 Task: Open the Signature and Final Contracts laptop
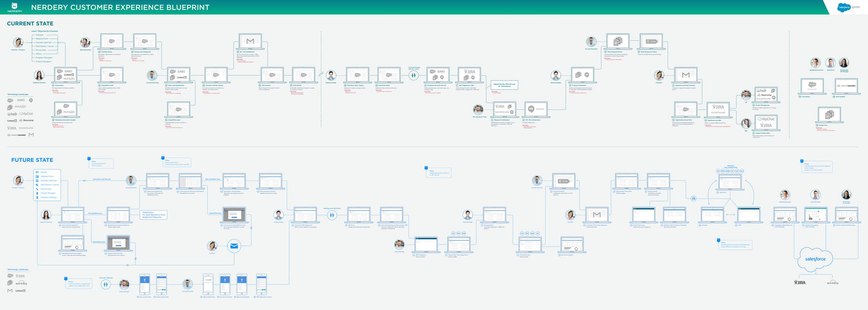[686, 75]
